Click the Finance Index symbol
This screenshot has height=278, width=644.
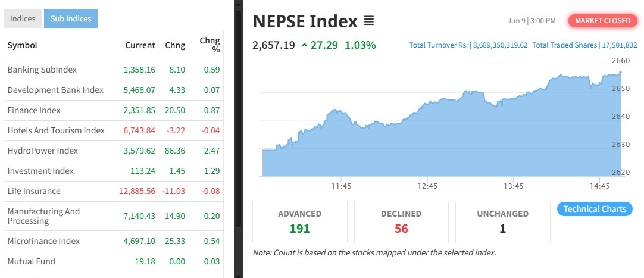tap(34, 110)
